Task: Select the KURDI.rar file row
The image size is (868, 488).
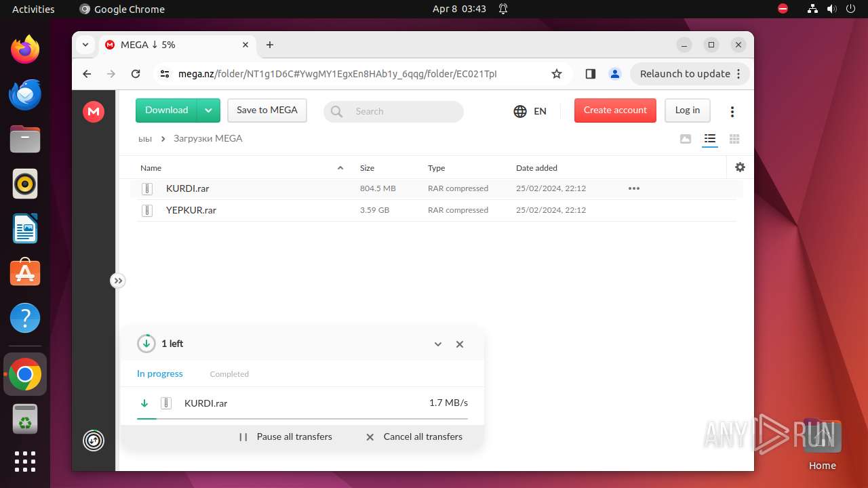Action: click(x=436, y=189)
